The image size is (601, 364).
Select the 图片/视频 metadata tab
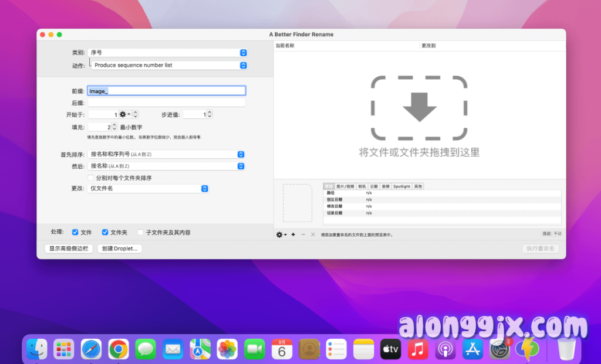click(x=345, y=186)
